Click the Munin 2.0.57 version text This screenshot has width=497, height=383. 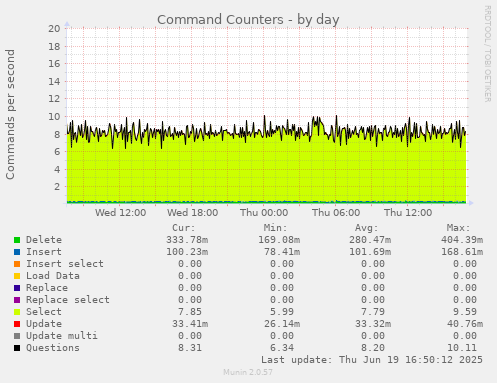tap(248, 372)
